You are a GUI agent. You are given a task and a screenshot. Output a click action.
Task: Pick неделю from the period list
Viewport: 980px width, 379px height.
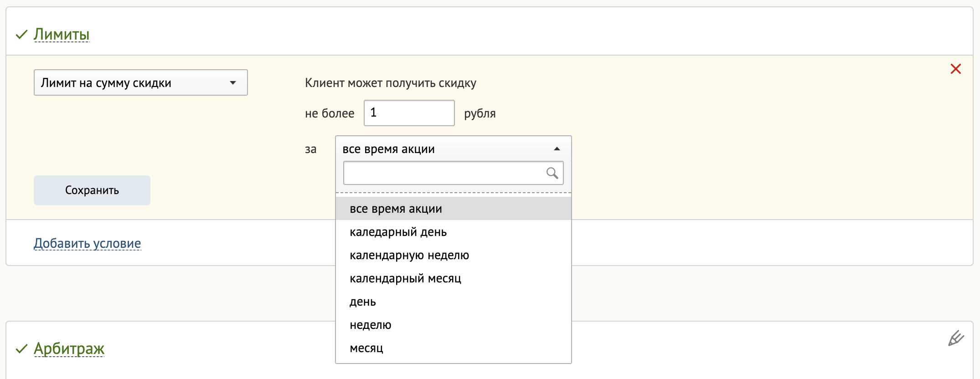click(454, 325)
